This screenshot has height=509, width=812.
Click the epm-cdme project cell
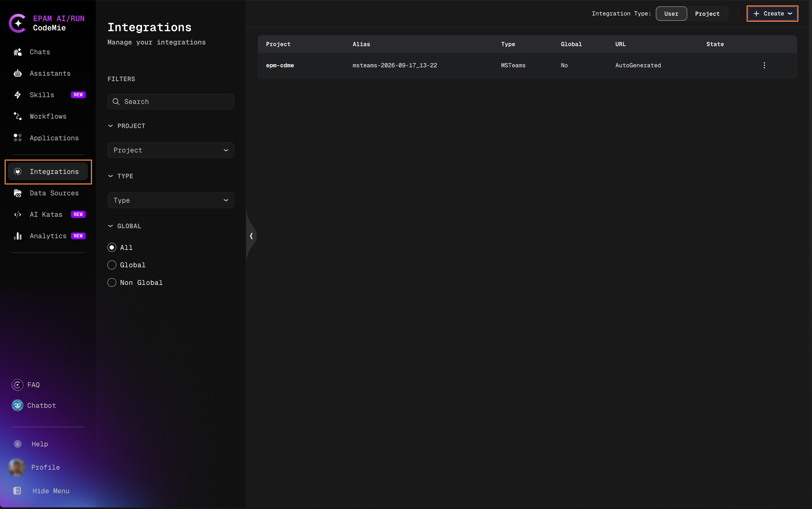click(280, 65)
